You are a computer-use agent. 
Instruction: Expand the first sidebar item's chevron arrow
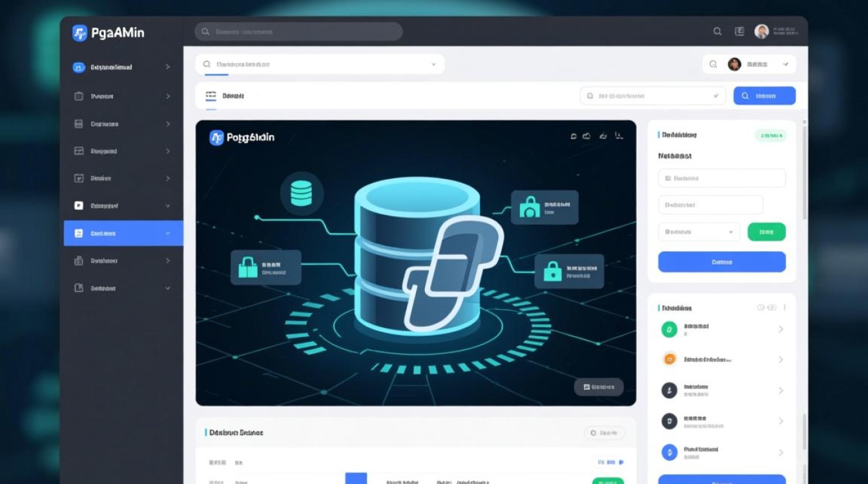point(168,67)
